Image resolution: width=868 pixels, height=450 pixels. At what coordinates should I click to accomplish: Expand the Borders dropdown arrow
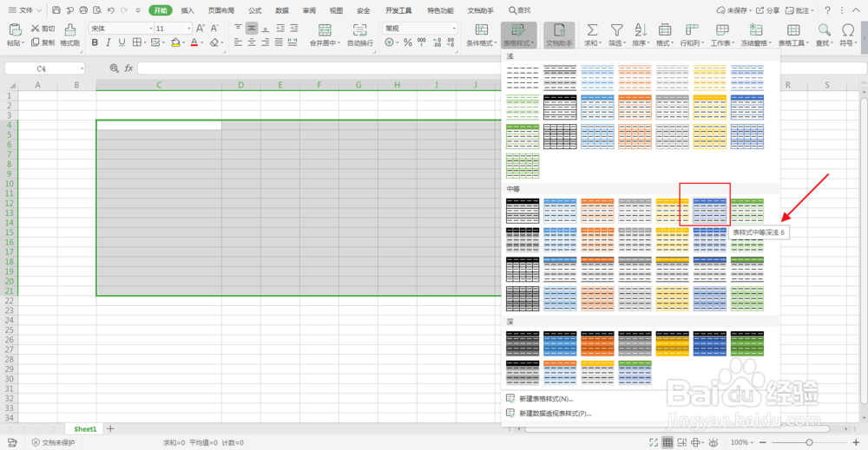pos(145,42)
